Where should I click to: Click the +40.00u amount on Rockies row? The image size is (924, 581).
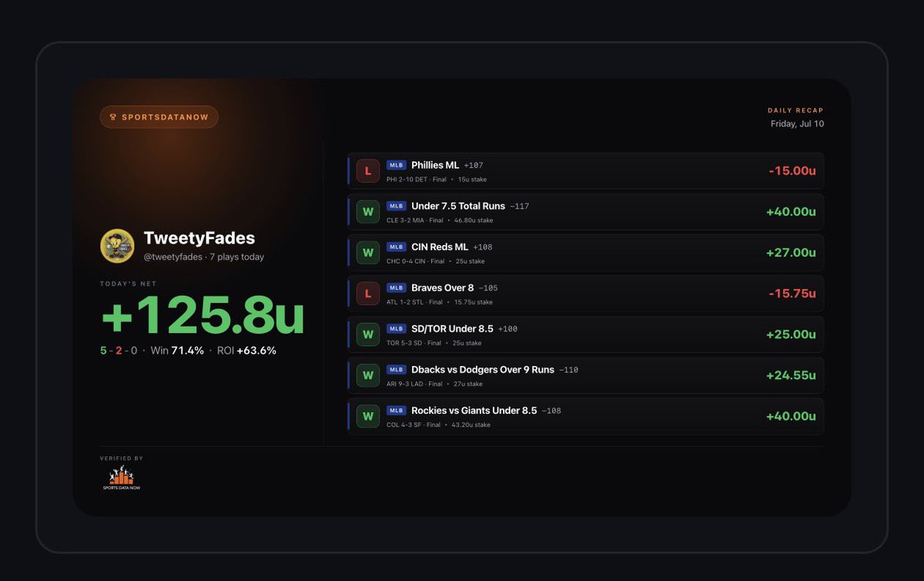[791, 416]
